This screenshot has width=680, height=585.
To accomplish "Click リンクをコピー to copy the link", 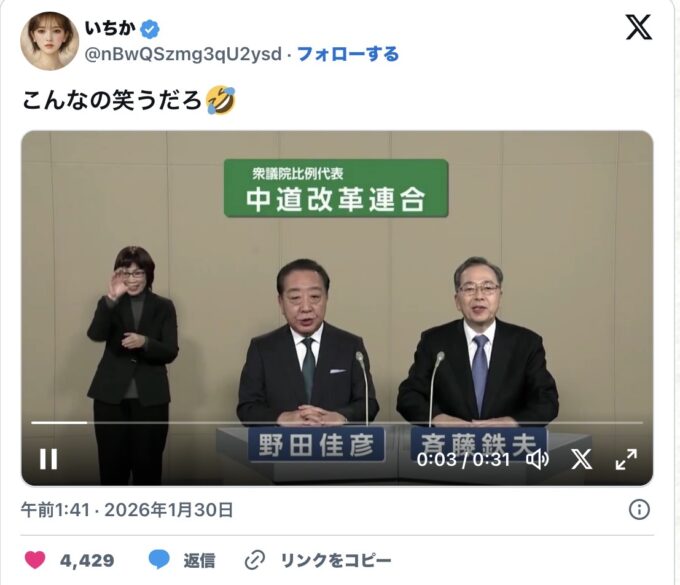I will click(x=336, y=561).
